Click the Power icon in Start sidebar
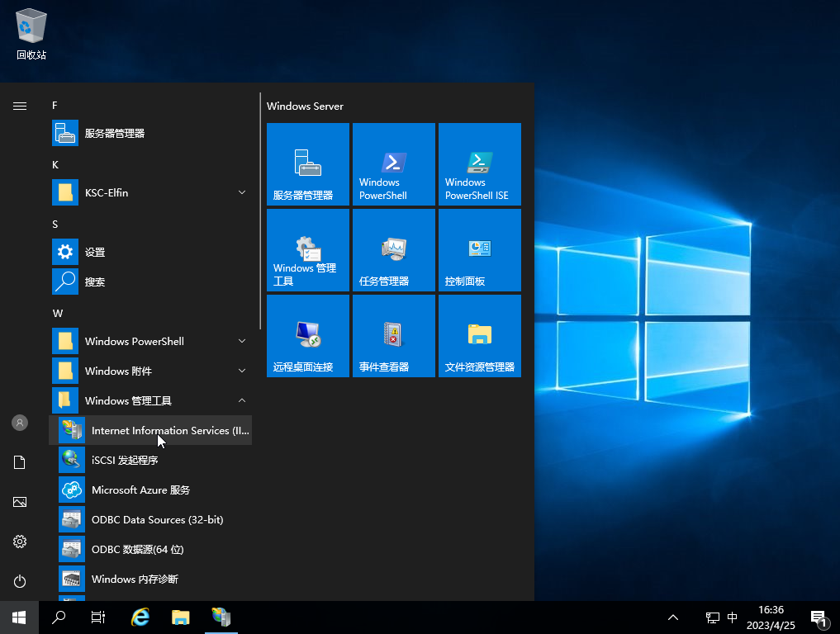Image resolution: width=840 pixels, height=634 pixels. click(20, 581)
